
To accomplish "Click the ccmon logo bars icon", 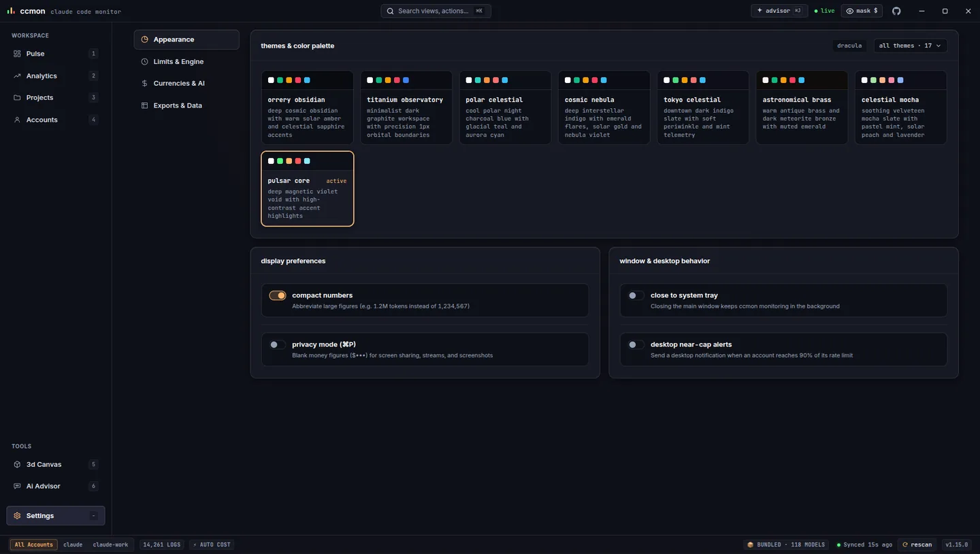I will tap(11, 11).
